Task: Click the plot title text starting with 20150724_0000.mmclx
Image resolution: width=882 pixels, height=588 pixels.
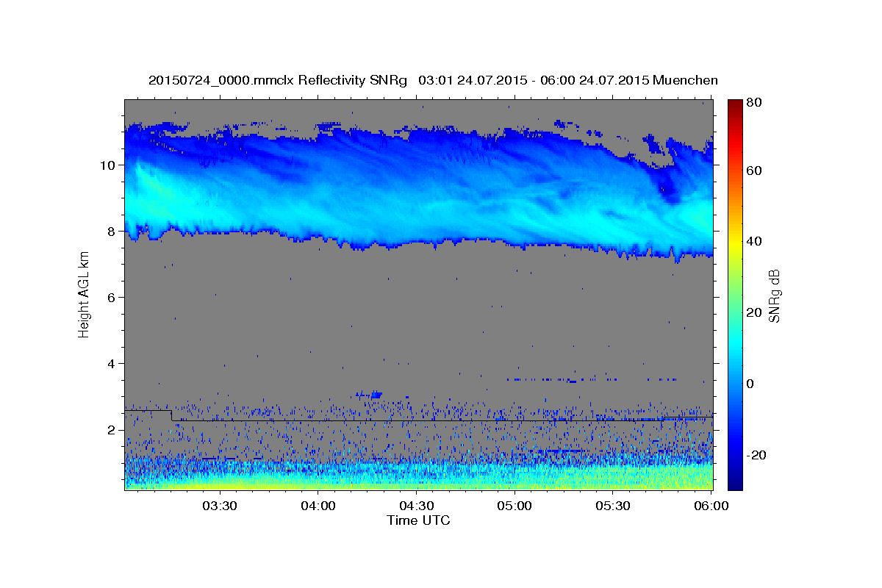Action: (433, 80)
